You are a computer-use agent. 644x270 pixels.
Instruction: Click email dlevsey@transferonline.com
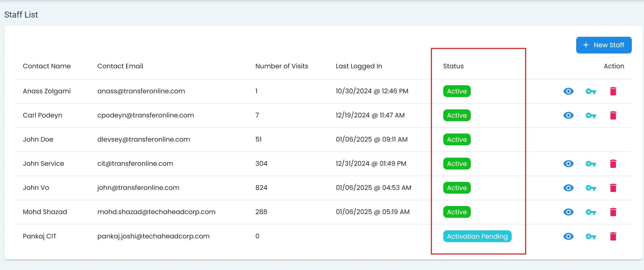[143, 140]
